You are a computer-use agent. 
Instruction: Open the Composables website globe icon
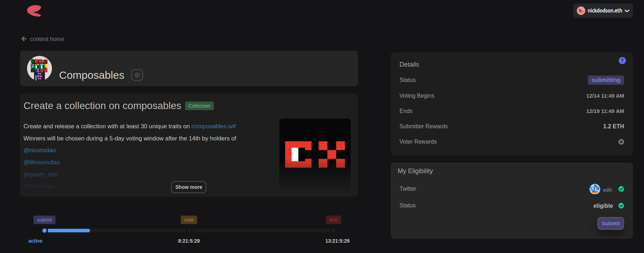pos(137,75)
